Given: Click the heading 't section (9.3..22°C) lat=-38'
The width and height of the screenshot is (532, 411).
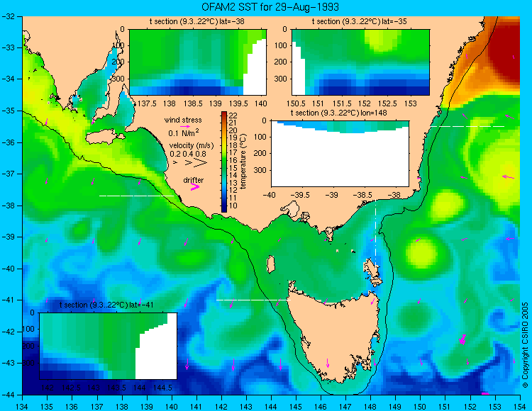Looking at the screenshot, I should point(196,22).
